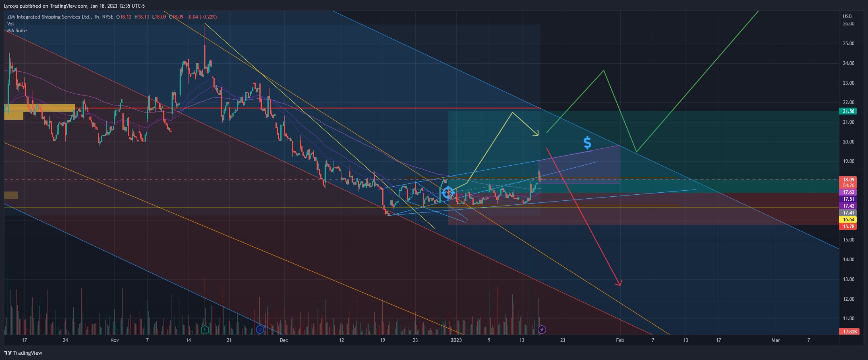
Task: Click the yellow 16.64 price label
Action: [x=849, y=220]
